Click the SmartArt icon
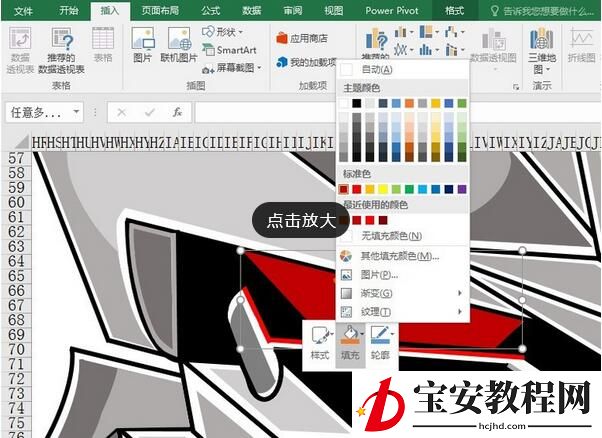 point(208,50)
